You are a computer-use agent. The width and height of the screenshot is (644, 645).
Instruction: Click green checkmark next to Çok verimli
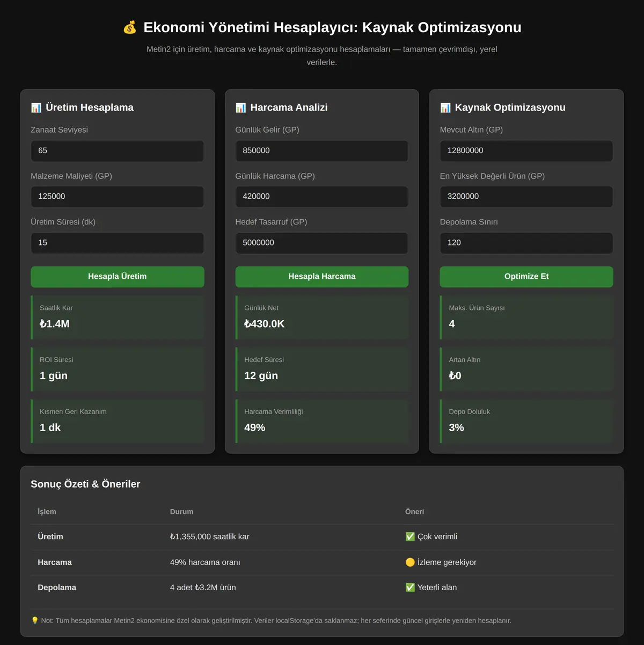[x=410, y=537]
